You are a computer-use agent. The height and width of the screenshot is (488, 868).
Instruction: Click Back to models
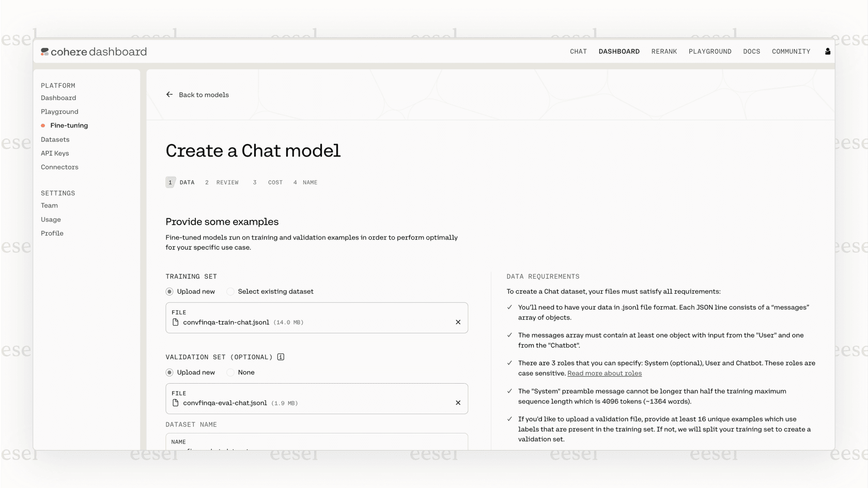(204, 95)
